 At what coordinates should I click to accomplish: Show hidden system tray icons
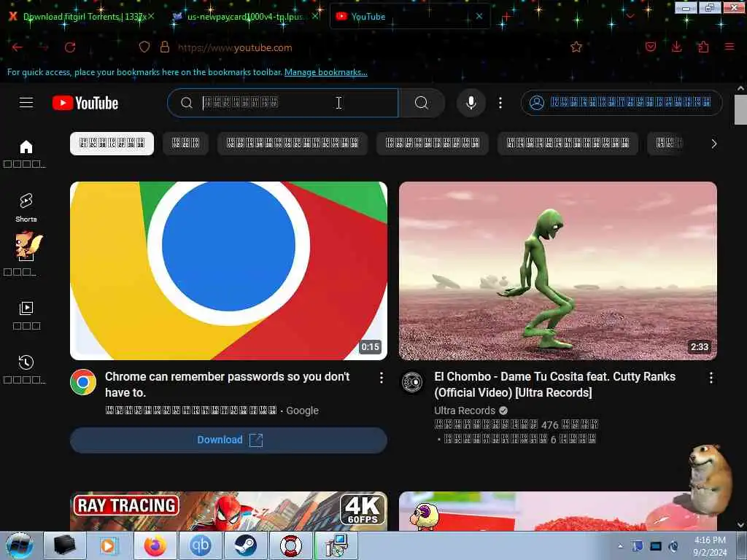point(620,546)
